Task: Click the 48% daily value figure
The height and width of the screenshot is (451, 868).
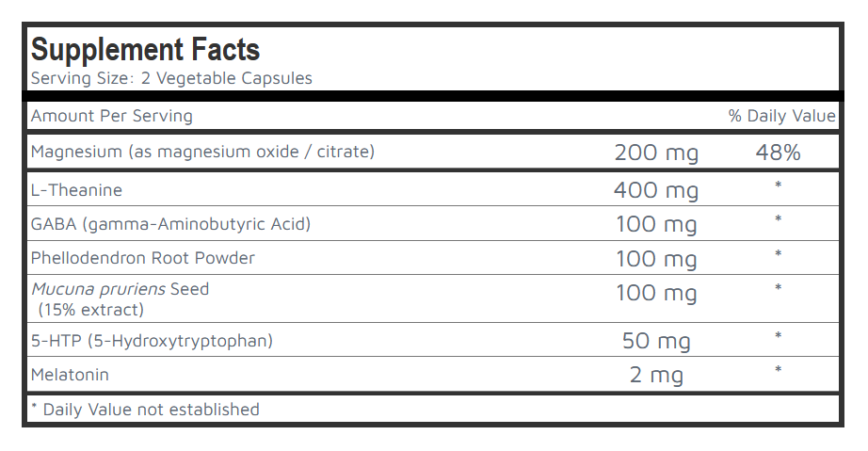Action: pos(778,153)
